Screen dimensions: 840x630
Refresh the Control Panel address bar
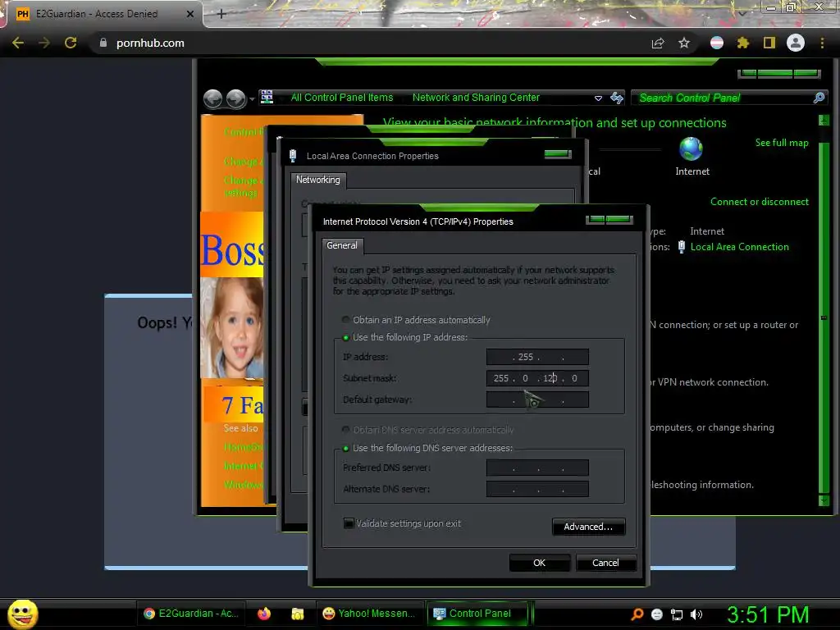tap(617, 98)
